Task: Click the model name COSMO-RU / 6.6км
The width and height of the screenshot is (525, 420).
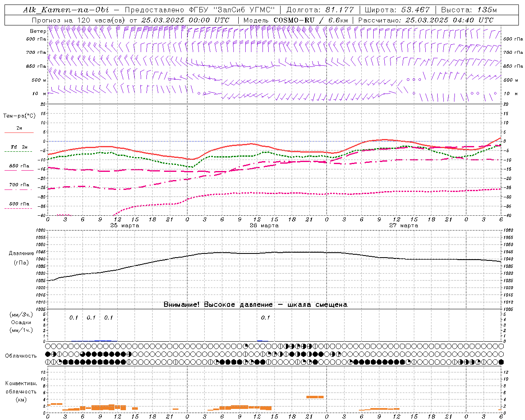Action: click(x=311, y=20)
